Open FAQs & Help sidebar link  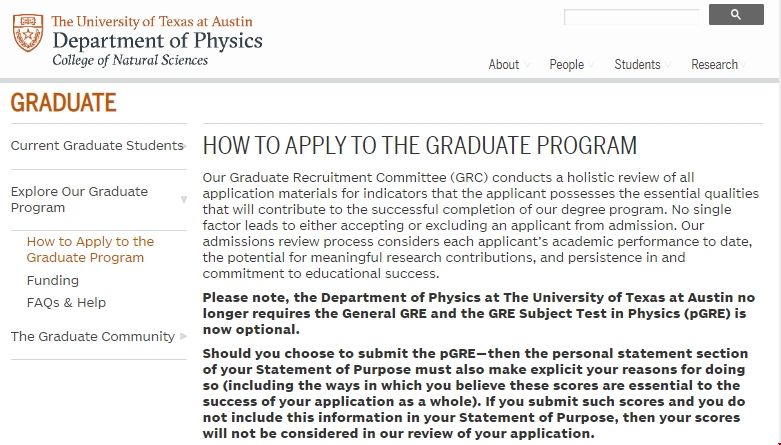(x=66, y=302)
